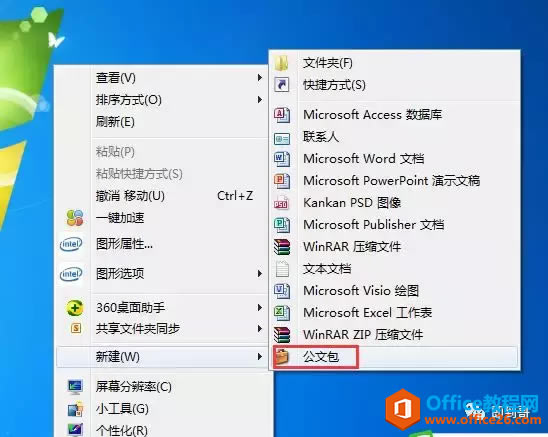Viewport: 548px width, 437px height.
Task: Click the Visio drawing icon
Action: click(282, 291)
